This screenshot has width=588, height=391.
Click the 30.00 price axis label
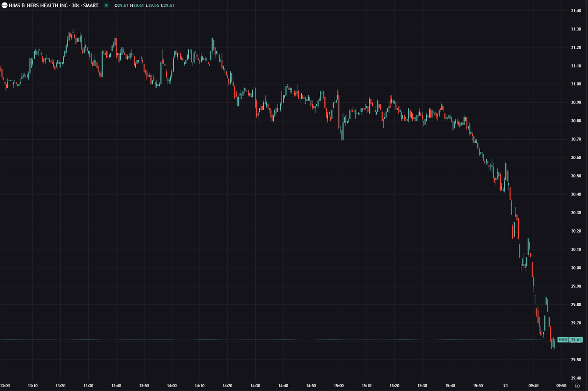pos(576,268)
